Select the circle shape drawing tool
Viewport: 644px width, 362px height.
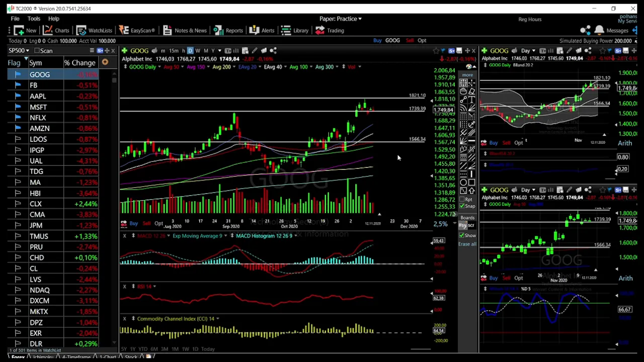pos(463,182)
